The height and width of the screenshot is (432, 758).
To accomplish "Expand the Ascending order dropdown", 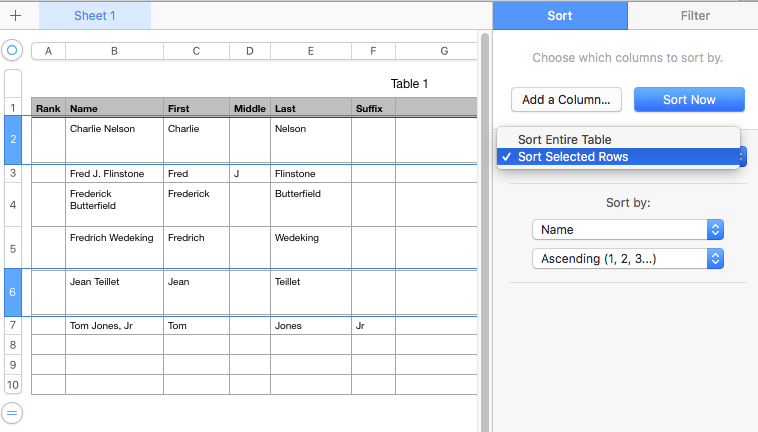I will 627,259.
